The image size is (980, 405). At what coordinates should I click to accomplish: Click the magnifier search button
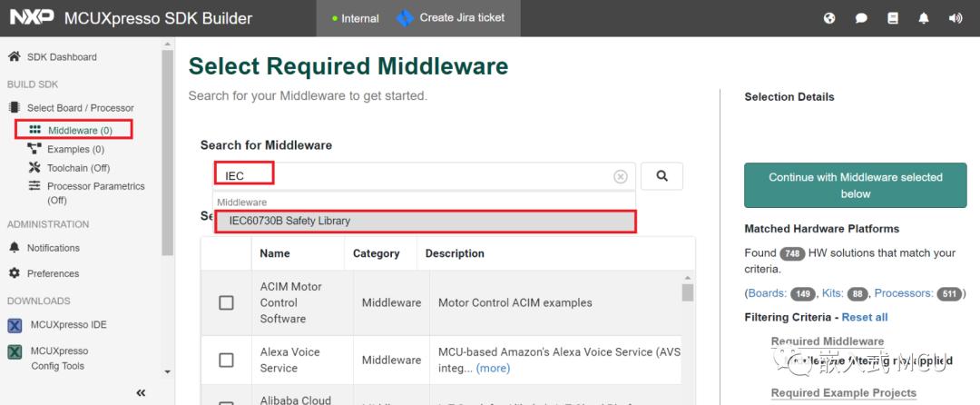point(661,176)
